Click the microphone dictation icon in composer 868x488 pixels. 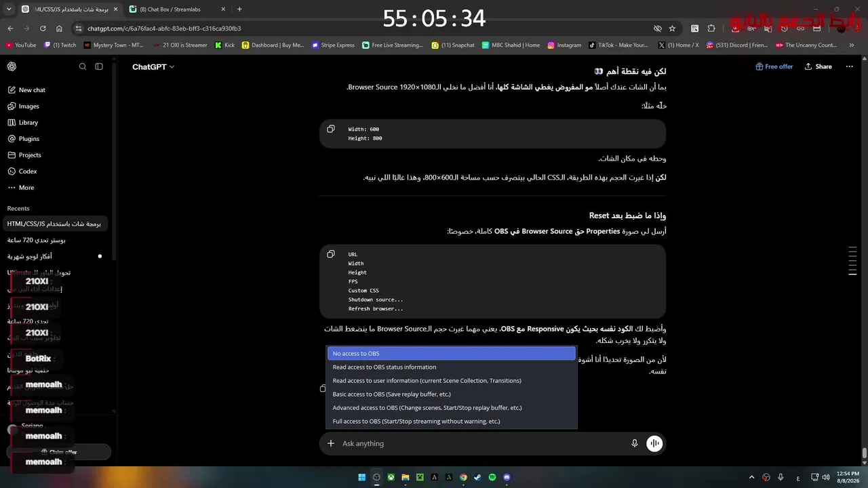click(635, 443)
